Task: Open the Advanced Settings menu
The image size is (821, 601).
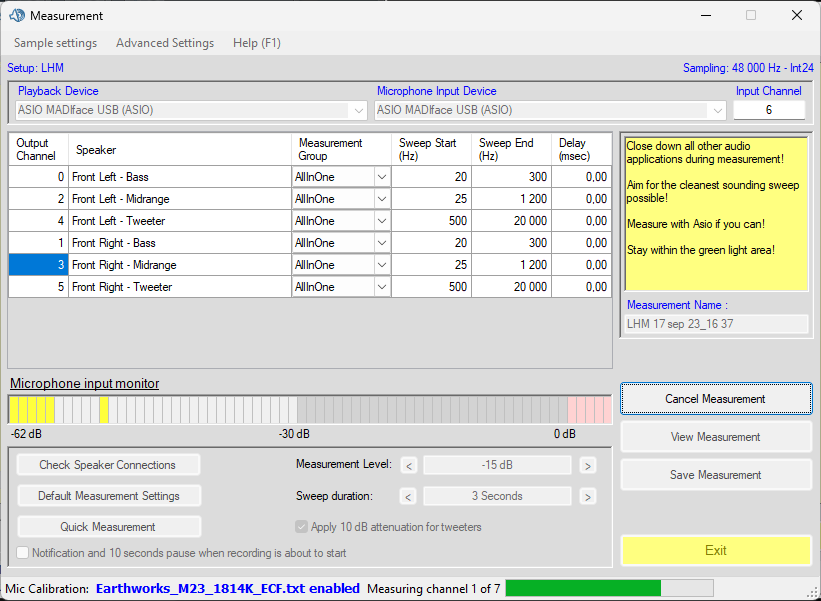Action: point(165,43)
